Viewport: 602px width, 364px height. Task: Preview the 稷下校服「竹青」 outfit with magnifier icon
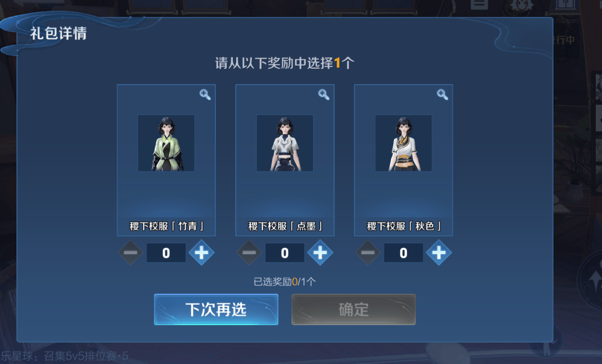(x=205, y=95)
